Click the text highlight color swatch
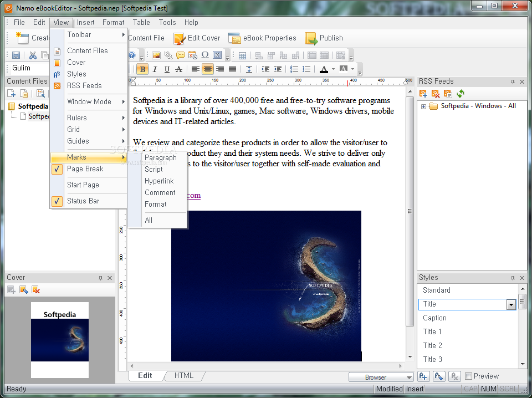Screen dimensions: 532x398 (344, 69)
